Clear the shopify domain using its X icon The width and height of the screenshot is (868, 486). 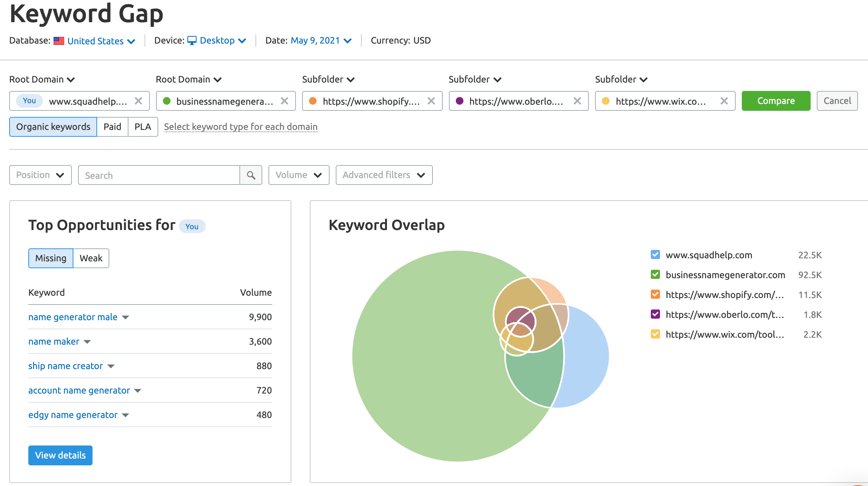pyautogui.click(x=431, y=101)
